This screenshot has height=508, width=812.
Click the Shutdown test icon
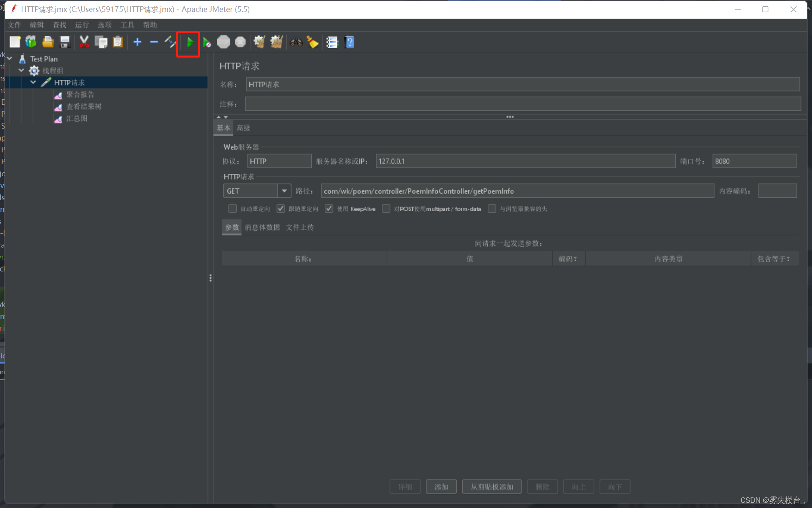(x=240, y=42)
